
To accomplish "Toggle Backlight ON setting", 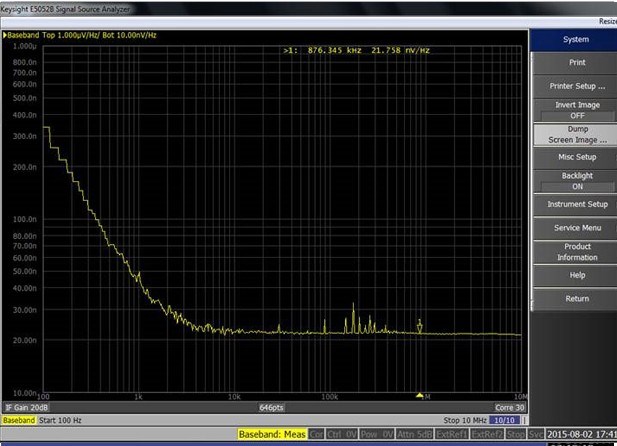I will (x=576, y=181).
